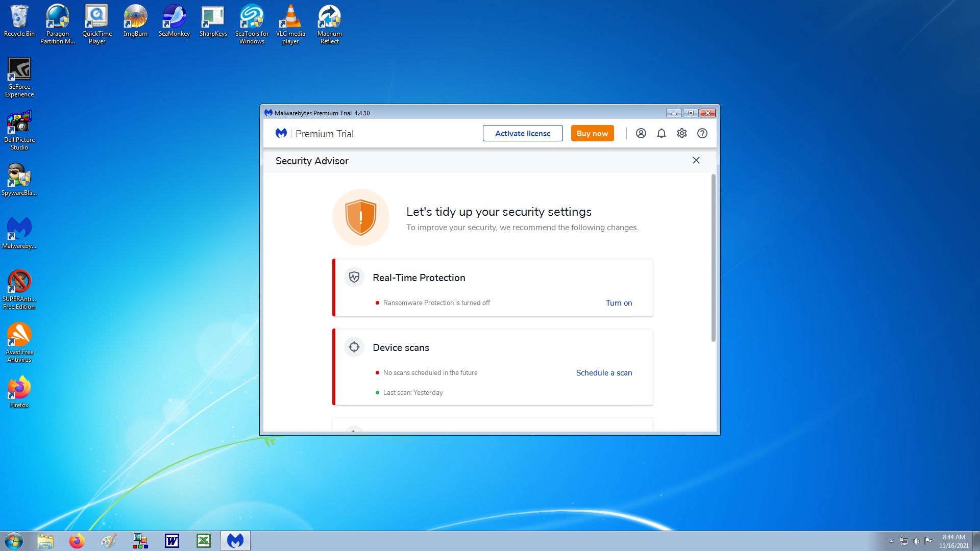
Task: Select SUPERAntiSpyware Free Edition icon
Action: point(19,289)
